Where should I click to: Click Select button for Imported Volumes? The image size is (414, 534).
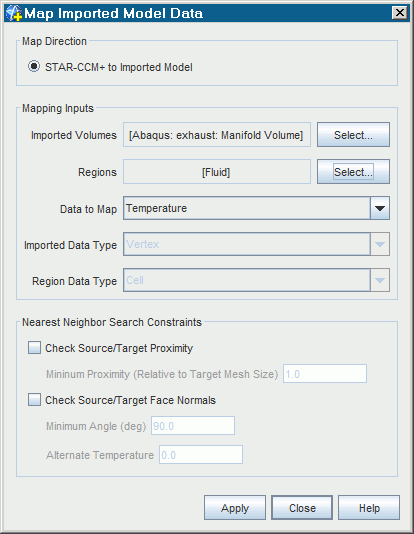353,135
